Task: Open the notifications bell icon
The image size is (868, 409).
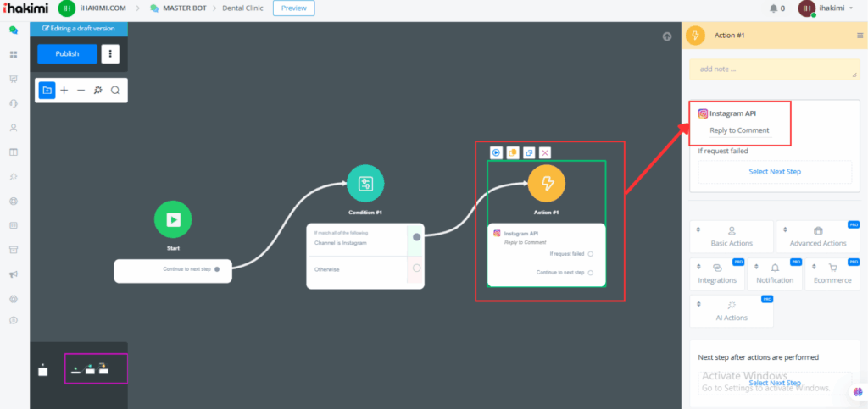Action: (773, 8)
